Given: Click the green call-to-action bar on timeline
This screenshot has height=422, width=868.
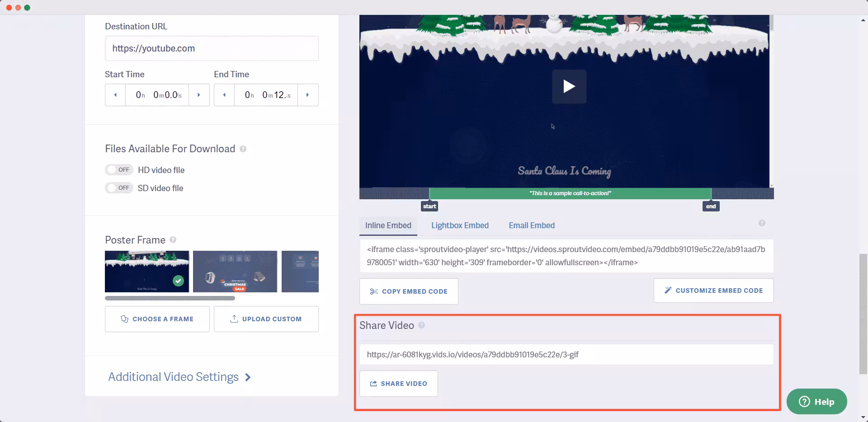Looking at the screenshot, I should click(570, 193).
